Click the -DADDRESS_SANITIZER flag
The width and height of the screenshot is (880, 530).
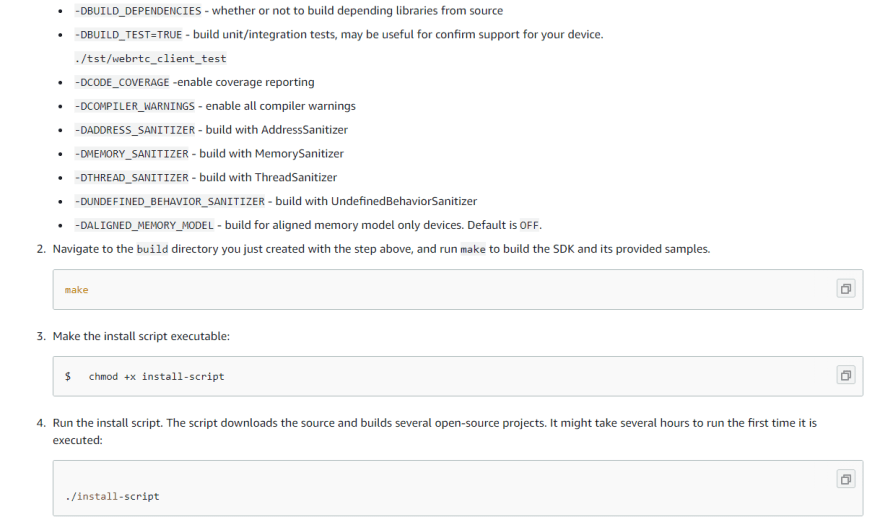(135, 130)
